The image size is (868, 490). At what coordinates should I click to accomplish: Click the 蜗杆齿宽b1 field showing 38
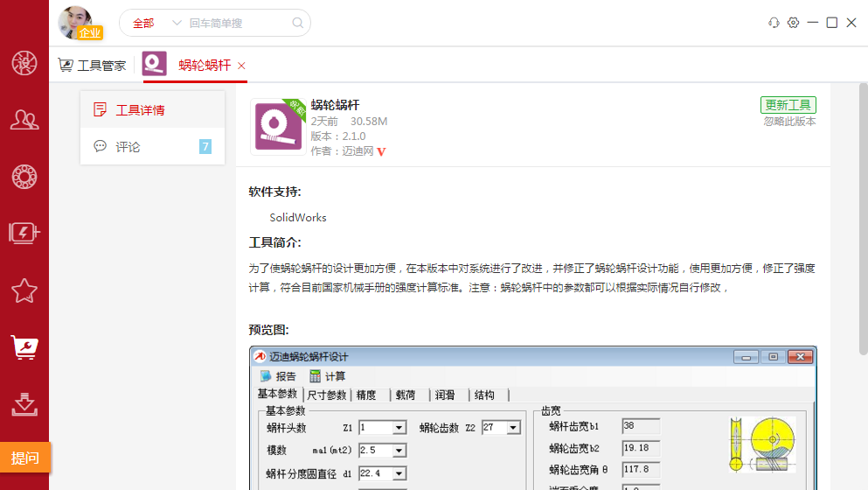pyautogui.click(x=641, y=426)
